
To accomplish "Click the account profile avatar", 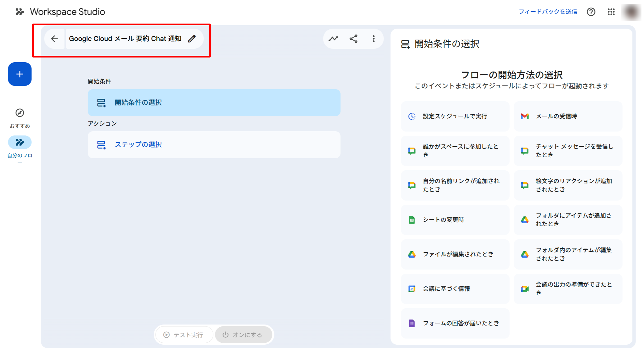I will click(x=631, y=12).
